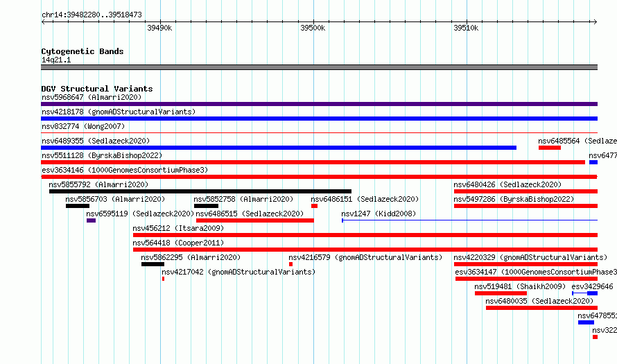This screenshot has height=364, width=617.
Task: Select the nsv4216579 tiny red marker
Action: (290, 264)
